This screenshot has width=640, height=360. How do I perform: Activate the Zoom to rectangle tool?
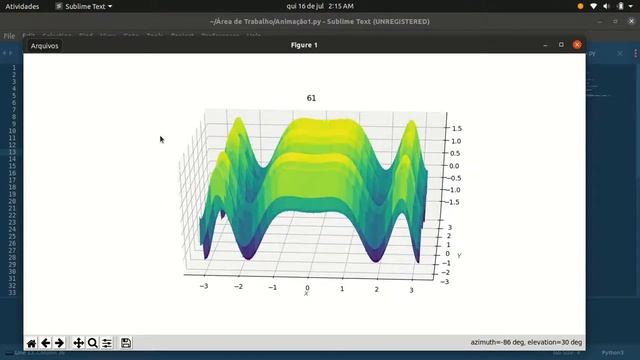(x=93, y=343)
